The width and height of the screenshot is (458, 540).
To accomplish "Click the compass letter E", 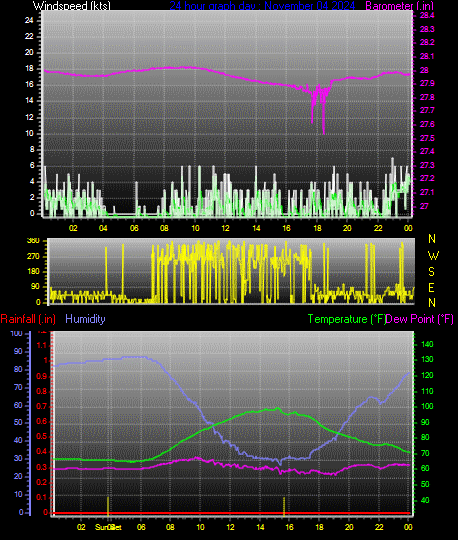I will point(431,288).
